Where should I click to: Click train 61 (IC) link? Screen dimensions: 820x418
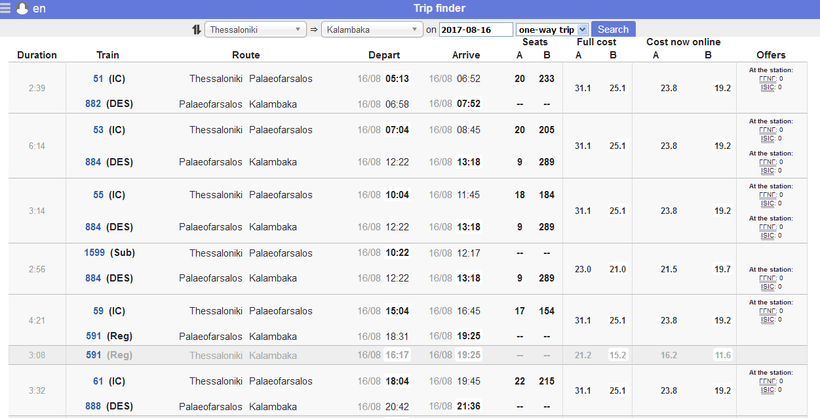pyautogui.click(x=98, y=381)
